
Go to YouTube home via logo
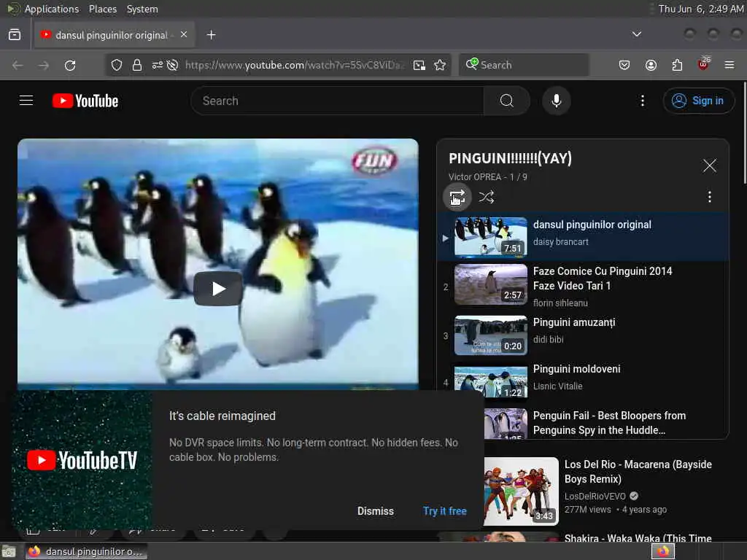click(x=85, y=101)
